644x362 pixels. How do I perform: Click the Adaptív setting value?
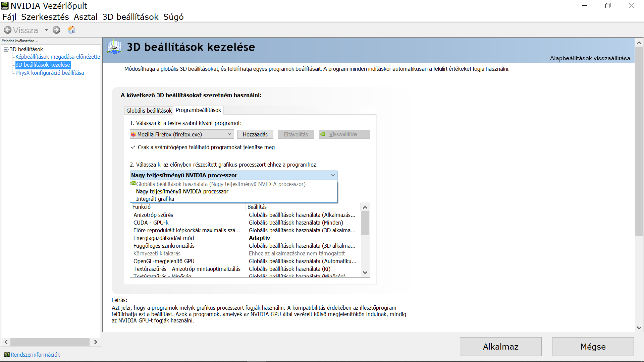pyautogui.click(x=259, y=238)
